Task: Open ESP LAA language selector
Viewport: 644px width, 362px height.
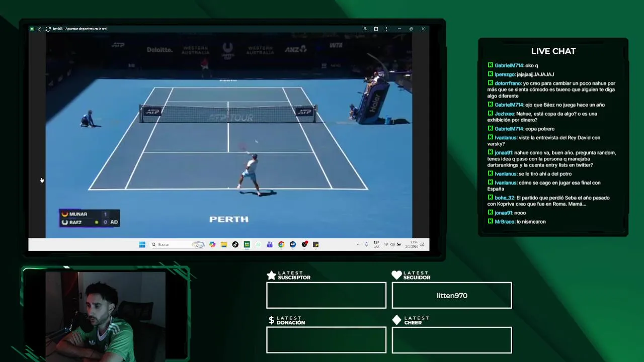Action: (376, 244)
